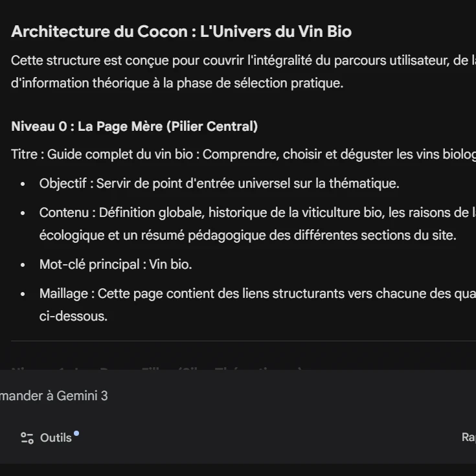Click the 'Mot-clé principal : Vin bio.' bullet
Image resolution: width=476 pixels, height=476 pixels.
click(115, 264)
